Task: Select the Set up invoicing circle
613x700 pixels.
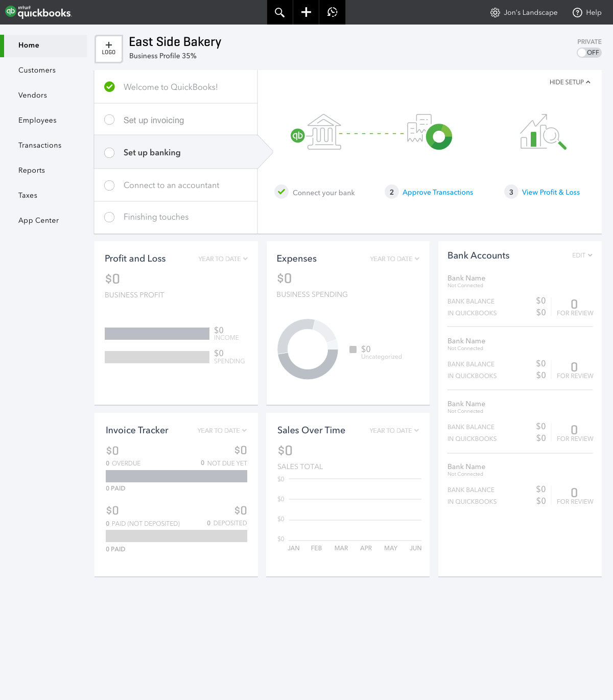Action: click(x=109, y=120)
